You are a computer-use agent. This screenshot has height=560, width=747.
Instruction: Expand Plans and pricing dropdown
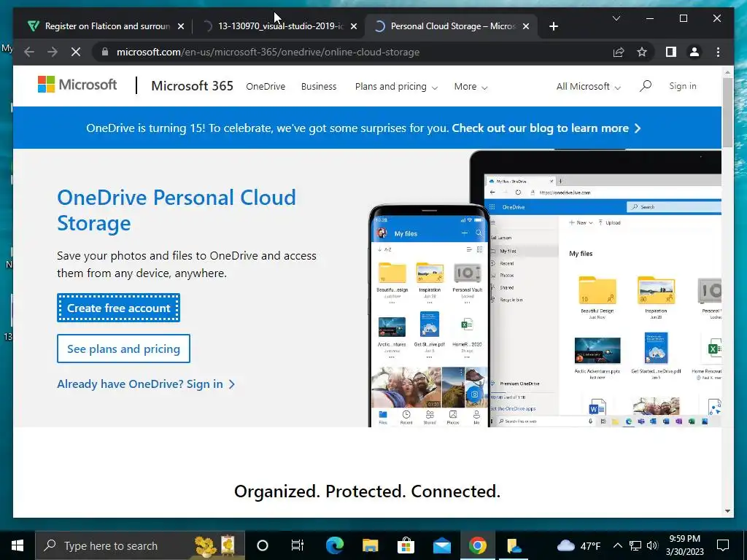(396, 86)
